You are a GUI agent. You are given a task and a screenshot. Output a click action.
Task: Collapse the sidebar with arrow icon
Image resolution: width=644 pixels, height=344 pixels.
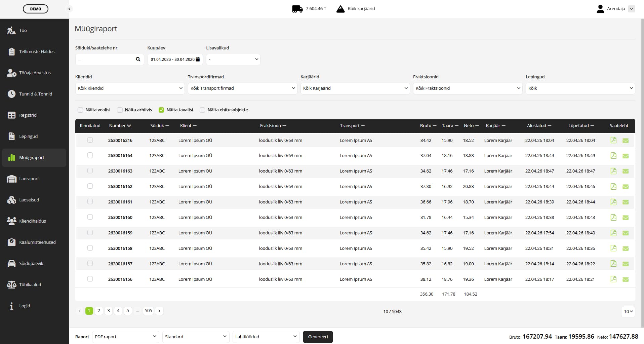[69, 9]
